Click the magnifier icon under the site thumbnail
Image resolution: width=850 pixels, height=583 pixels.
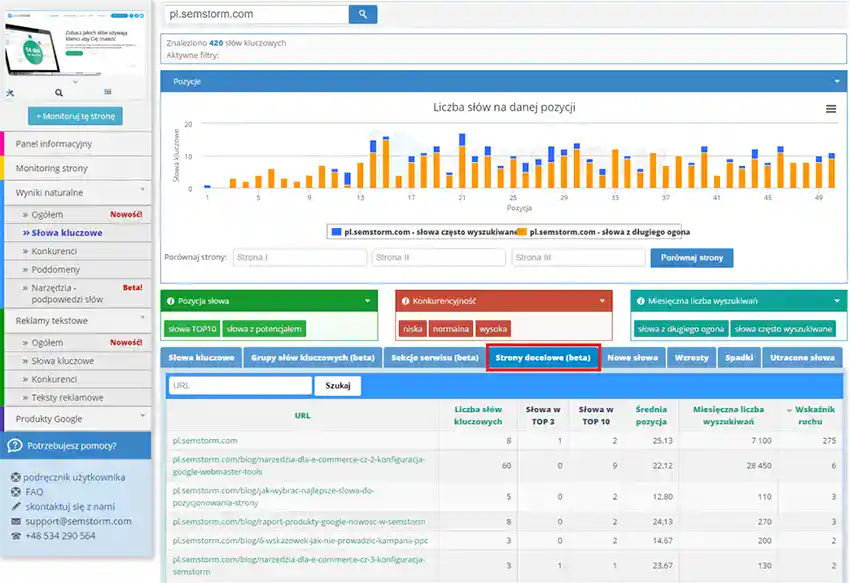[59, 93]
